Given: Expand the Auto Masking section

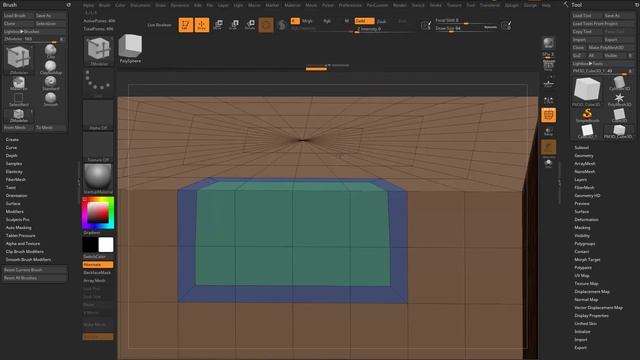Looking at the screenshot, I should click(19, 228).
